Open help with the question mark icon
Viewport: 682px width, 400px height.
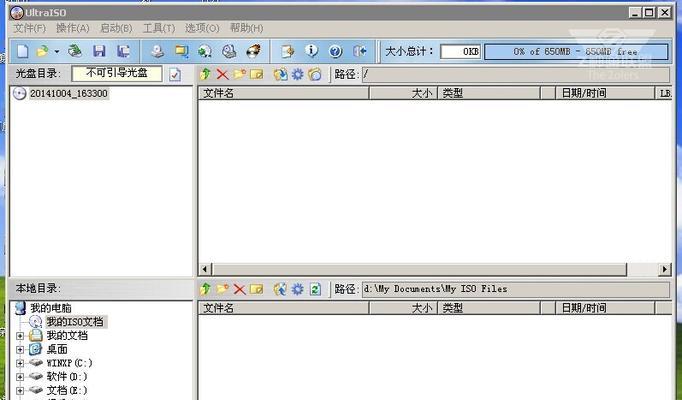point(335,51)
